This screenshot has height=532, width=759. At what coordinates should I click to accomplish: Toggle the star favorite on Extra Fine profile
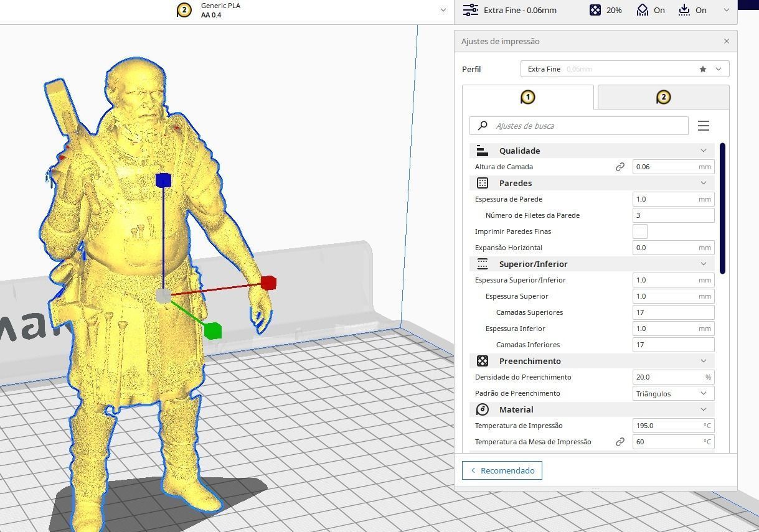point(702,69)
